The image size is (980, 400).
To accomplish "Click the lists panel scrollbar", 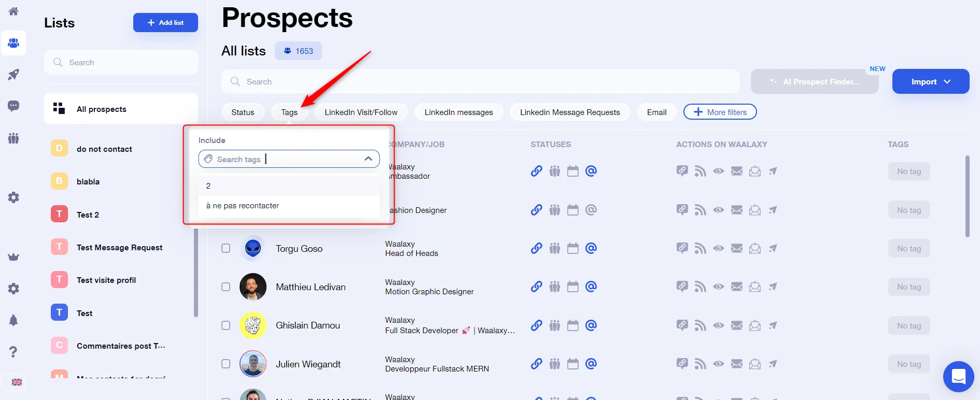I will pyautogui.click(x=195, y=273).
